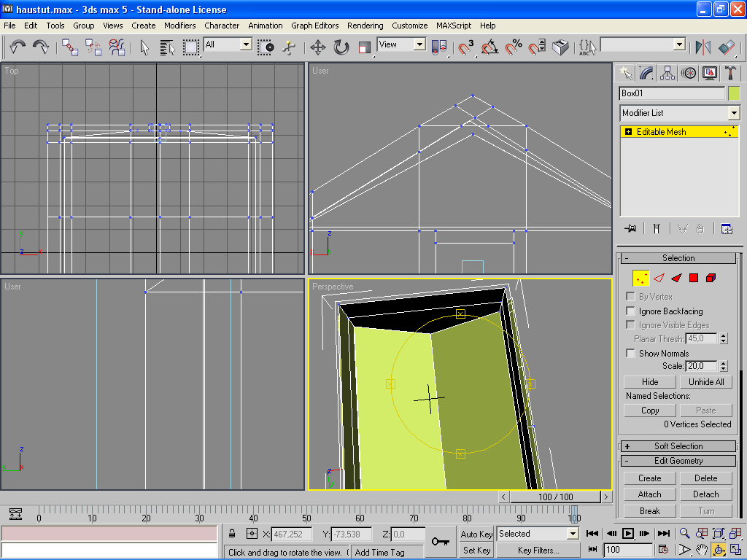Open the Modifiers menu
747x560 pixels.
pyautogui.click(x=179, y=26)
